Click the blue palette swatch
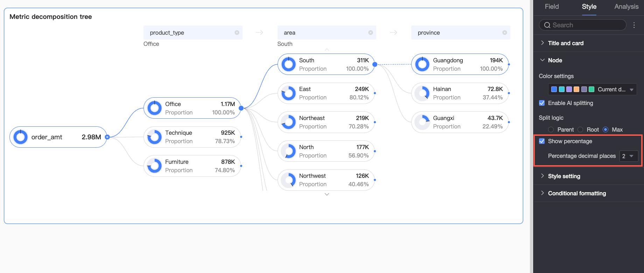Screen dimensions: 644x273 coord(554,89)
